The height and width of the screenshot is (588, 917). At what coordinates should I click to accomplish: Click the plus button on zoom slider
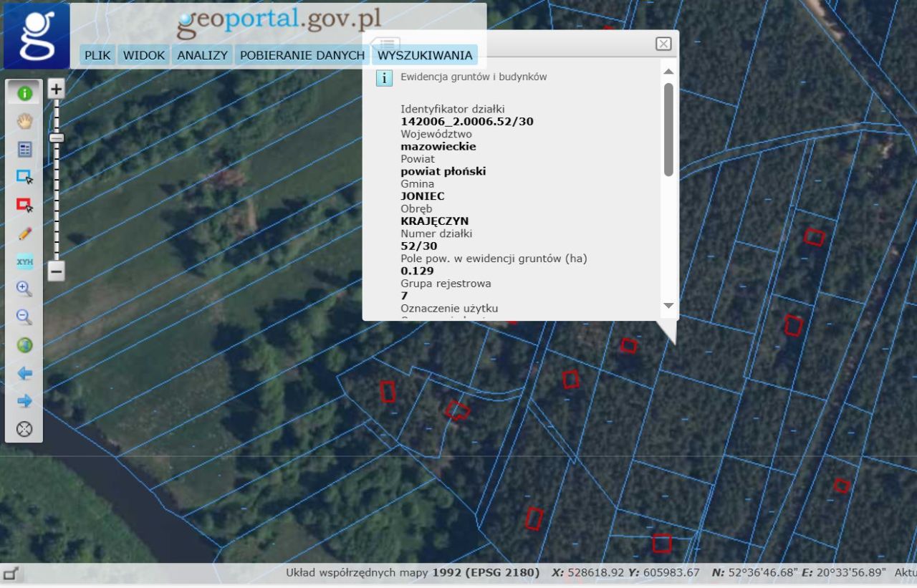56,90
